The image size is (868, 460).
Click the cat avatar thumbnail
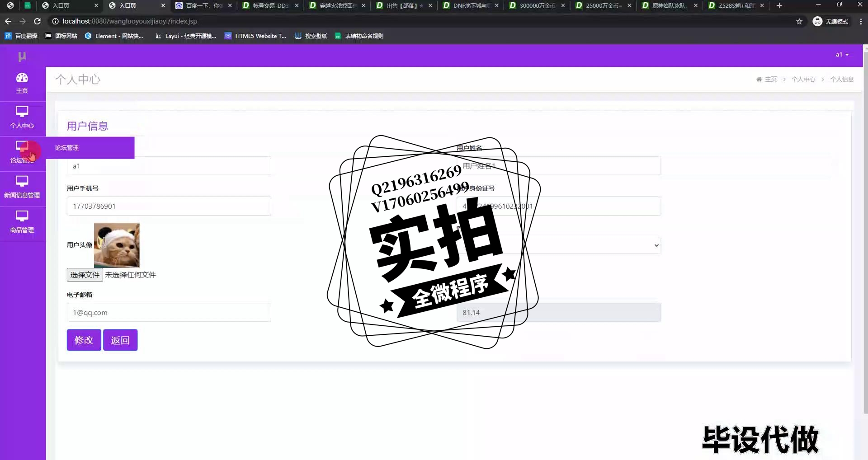tap(117, 245)
